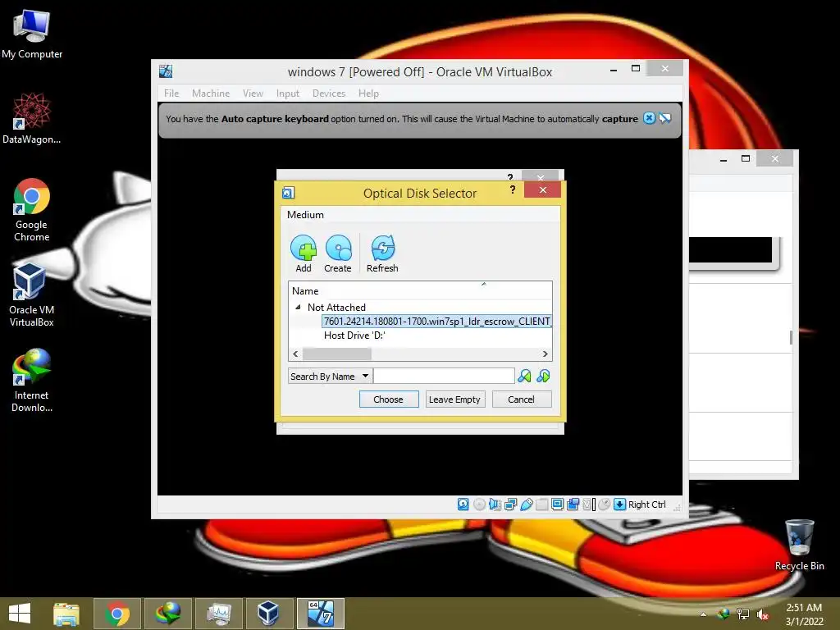Dismiss the auto capture keyboard notification
The width and height of the screenshot is (840, 630).
tap(649, 118)
